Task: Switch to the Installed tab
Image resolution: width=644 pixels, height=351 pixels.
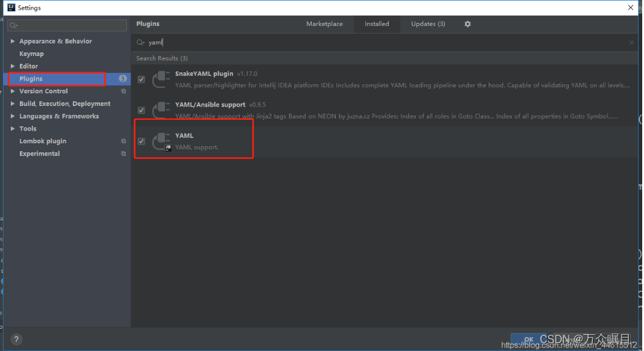Action: click(x=377, y=24)
